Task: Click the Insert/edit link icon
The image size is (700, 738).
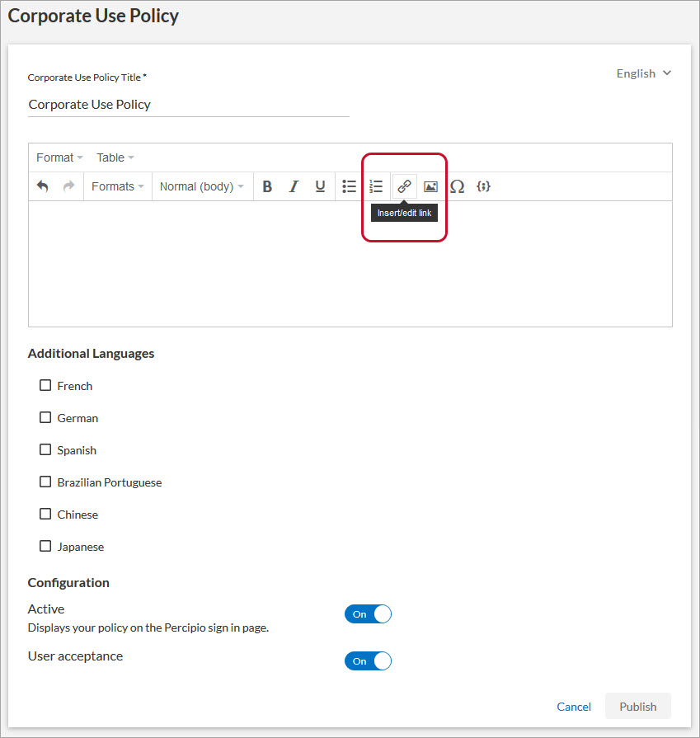Action: point(404,186)
